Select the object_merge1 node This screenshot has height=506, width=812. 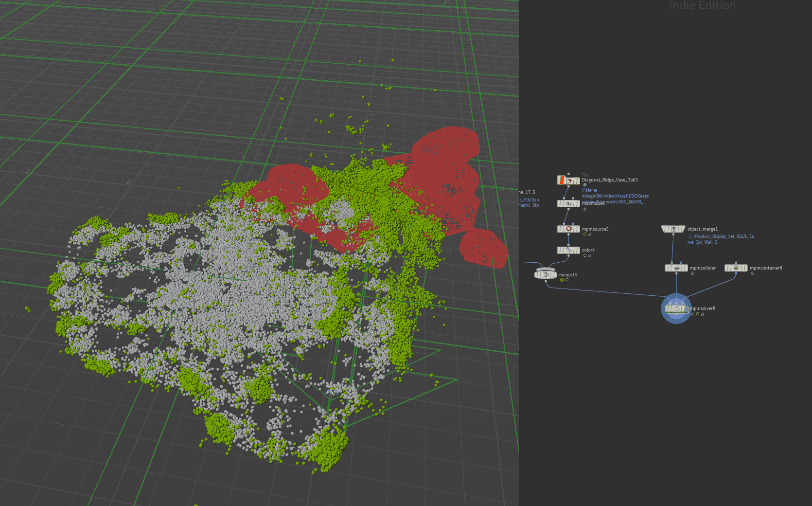pyautogui.click(x=673, y=229)
